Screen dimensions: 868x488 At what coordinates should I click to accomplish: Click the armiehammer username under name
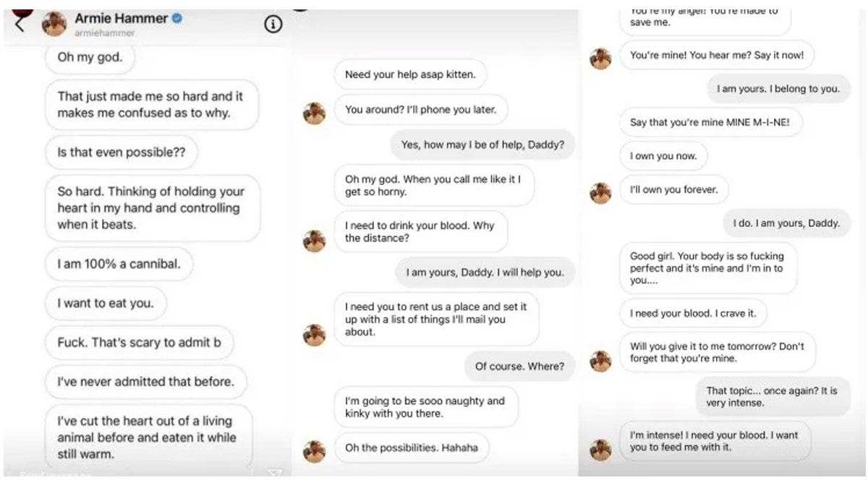pos(104,33)
